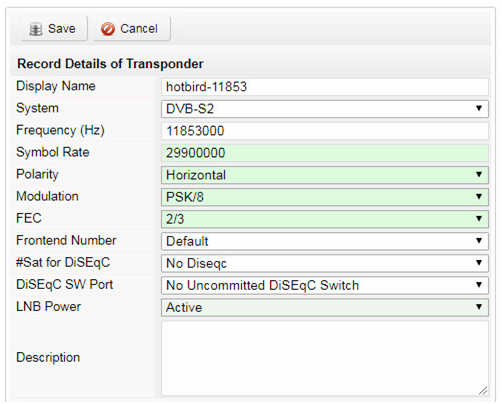Open the FEC 2/3 dropdown
502x404 pixels.
[x=325, y=219]
